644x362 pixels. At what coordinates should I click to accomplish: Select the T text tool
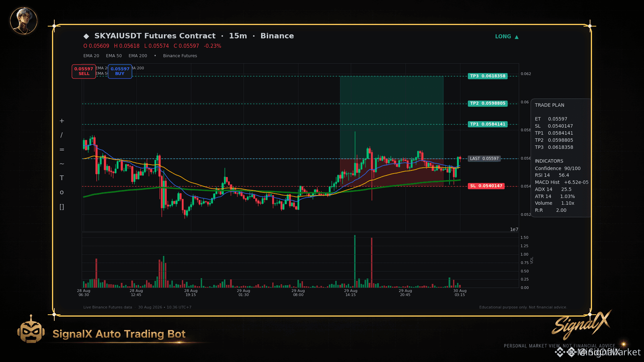pyautogui.click(x=62, y=178)
